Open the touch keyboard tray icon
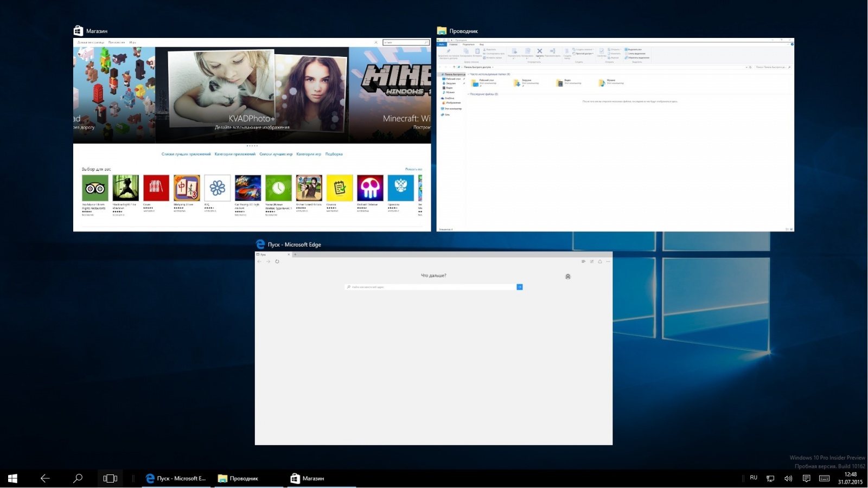868x488 pixels. [824, 478]
